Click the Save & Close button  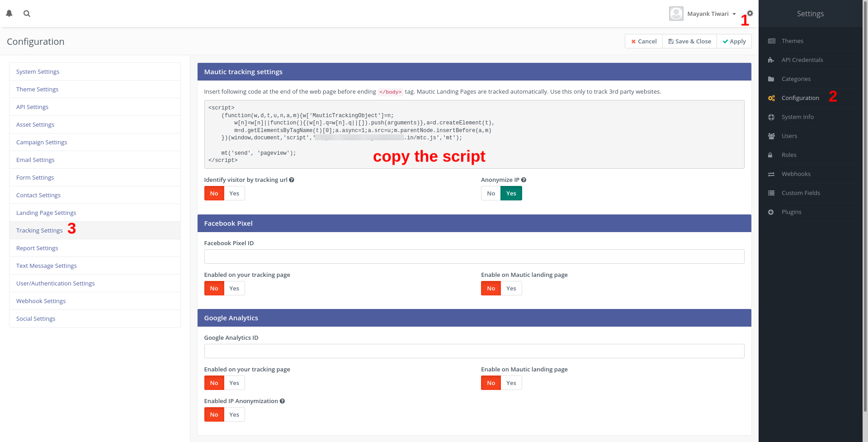[689, 41]
